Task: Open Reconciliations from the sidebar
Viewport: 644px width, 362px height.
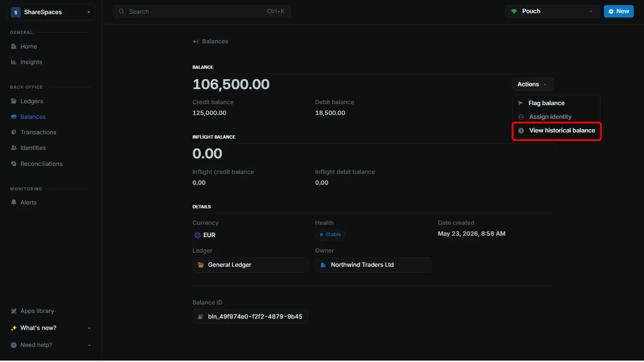Action: click(x=41, y=164)
